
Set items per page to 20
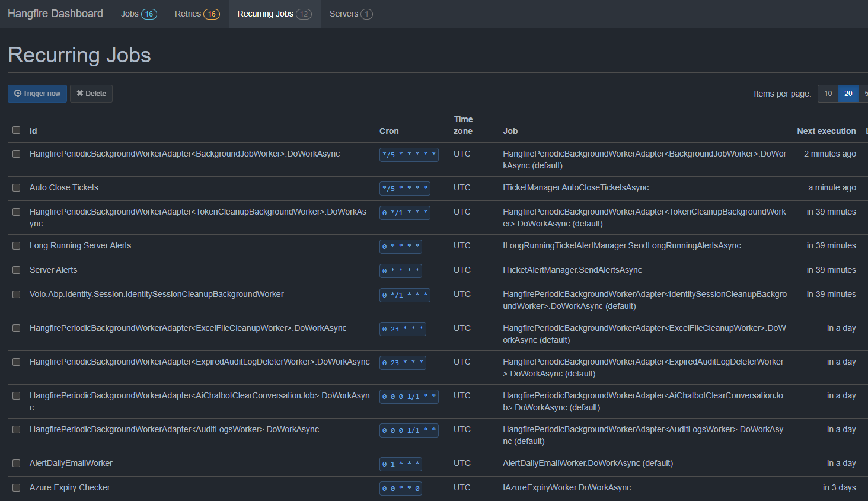click(x=848, y=94)
